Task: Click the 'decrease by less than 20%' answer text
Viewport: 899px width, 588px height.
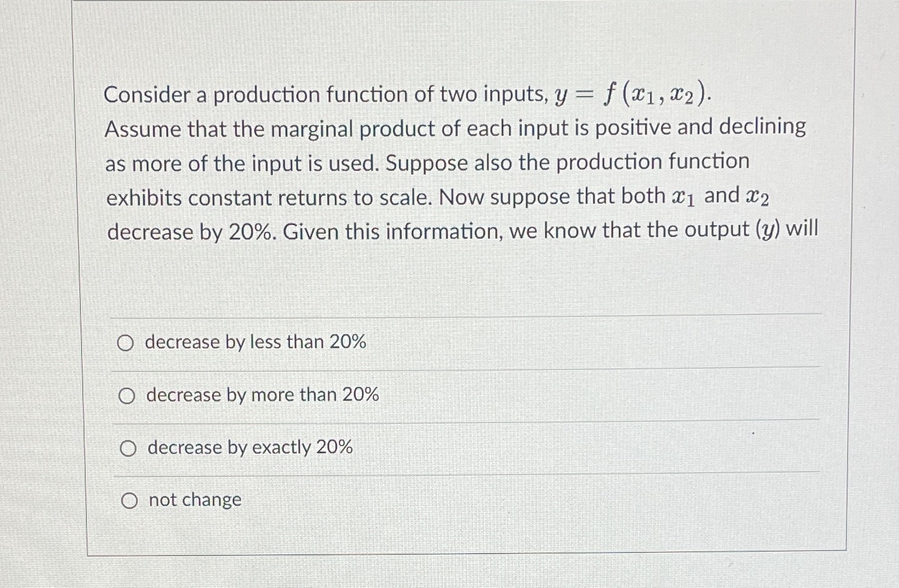Action: (255, 342)
